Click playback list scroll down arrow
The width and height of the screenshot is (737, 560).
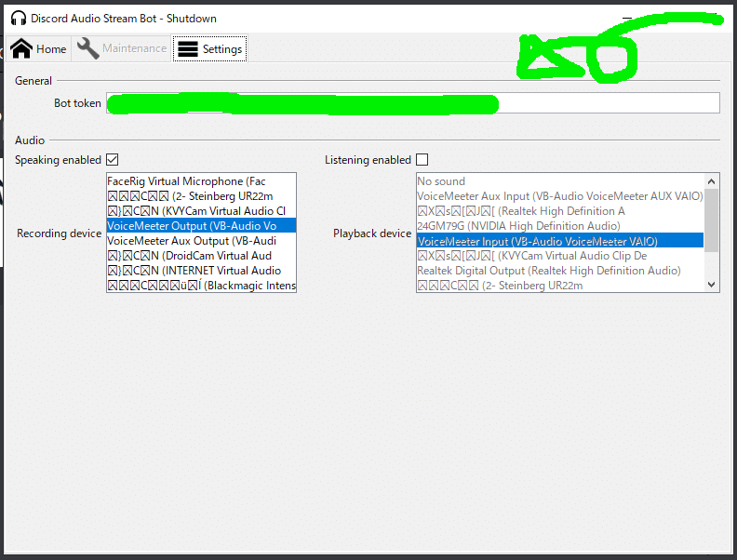point(711,285)
